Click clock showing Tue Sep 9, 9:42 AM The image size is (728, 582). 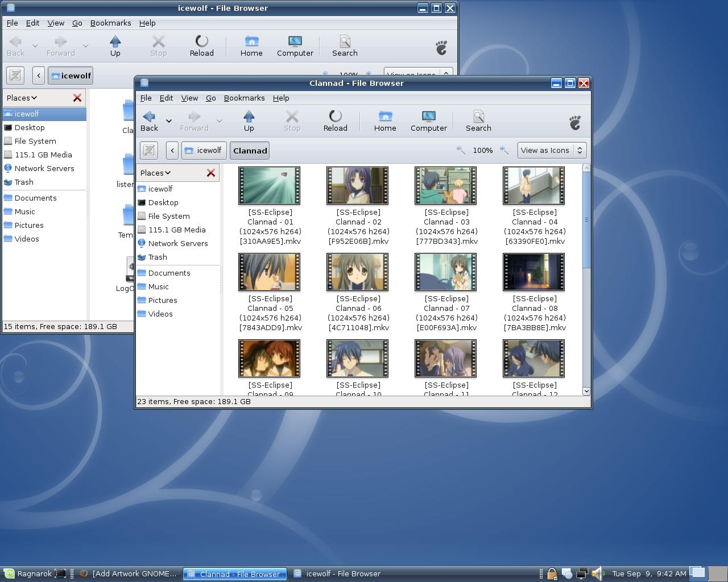[649, 573]
